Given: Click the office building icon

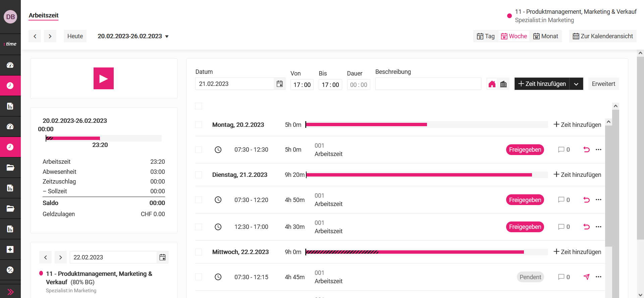Looking at the screenshot, I should [x=503, y=84].
